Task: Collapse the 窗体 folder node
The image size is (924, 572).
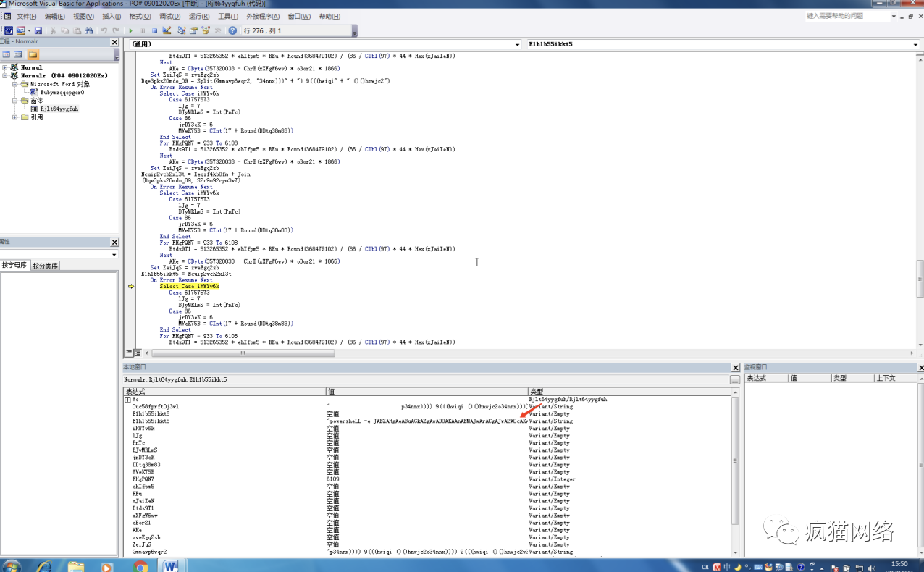Action: click(14, 101)
